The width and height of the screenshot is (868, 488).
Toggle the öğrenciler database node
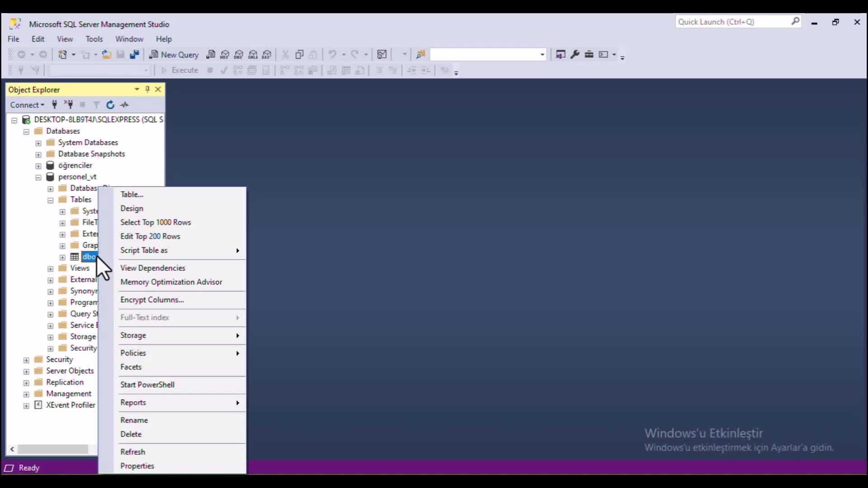click(38, 165)
